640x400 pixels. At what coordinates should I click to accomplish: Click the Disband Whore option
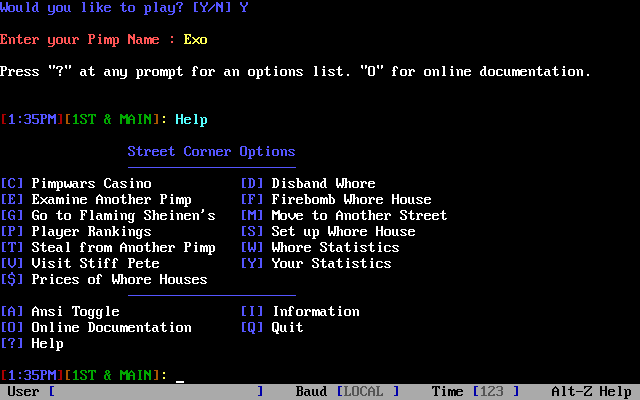pyautogui.click(x=308, y=183)
